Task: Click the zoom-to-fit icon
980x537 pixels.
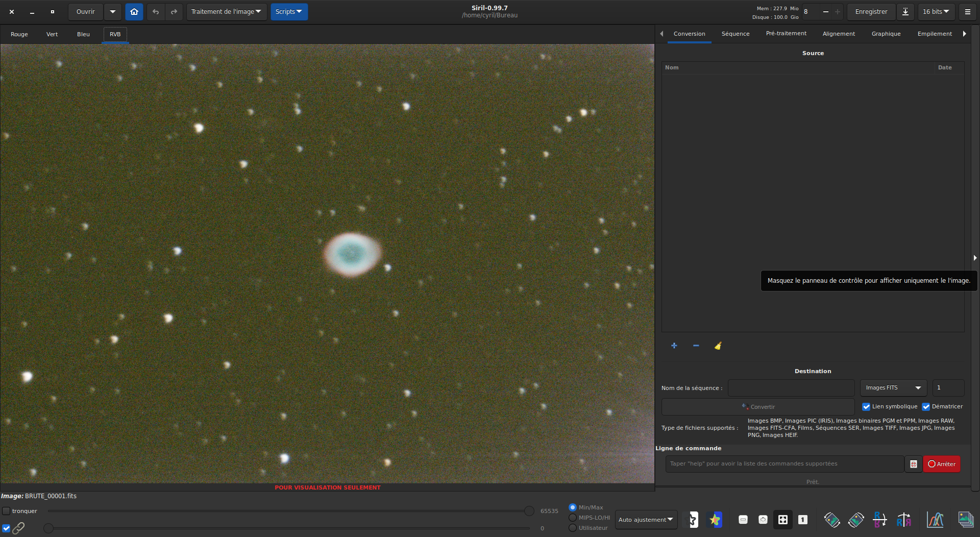Action: coord(782,520)
